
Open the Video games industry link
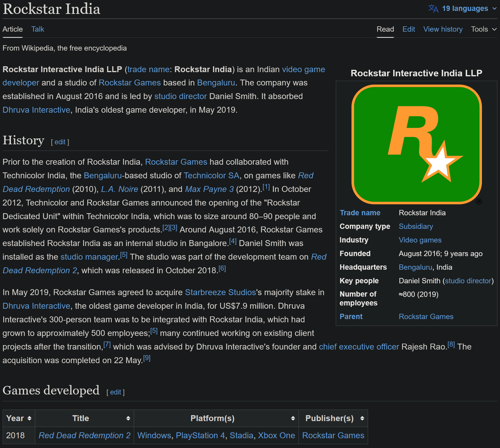pos(420,240)
